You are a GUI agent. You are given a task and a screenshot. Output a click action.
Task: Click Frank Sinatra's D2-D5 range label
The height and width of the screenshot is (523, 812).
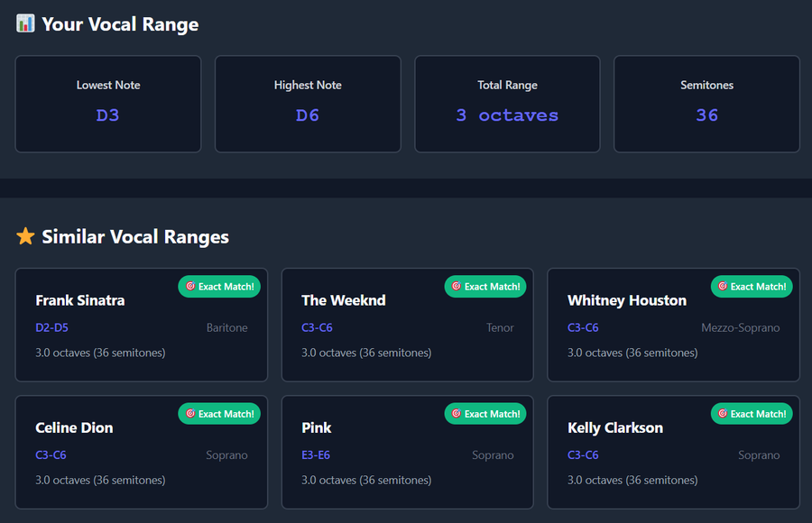click(51, 328)
